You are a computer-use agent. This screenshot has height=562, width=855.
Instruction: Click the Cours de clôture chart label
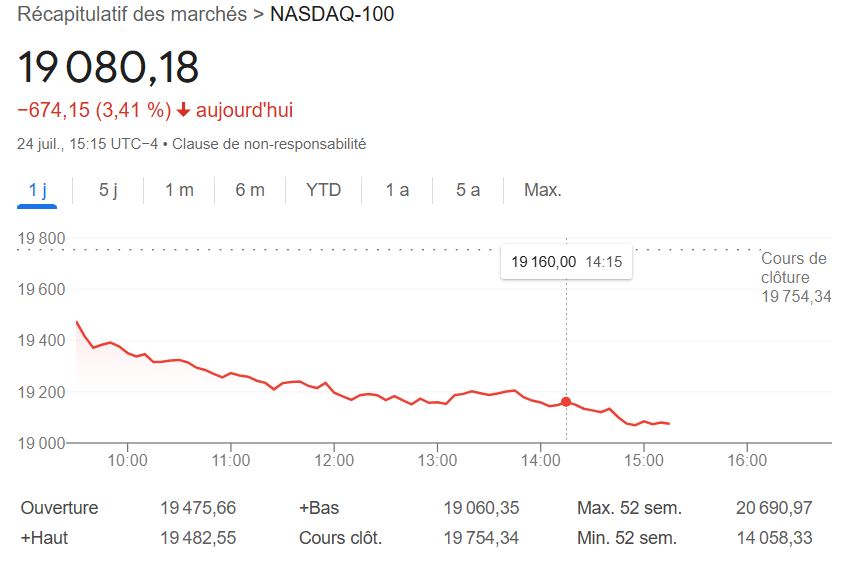click(x=795, y=268)
